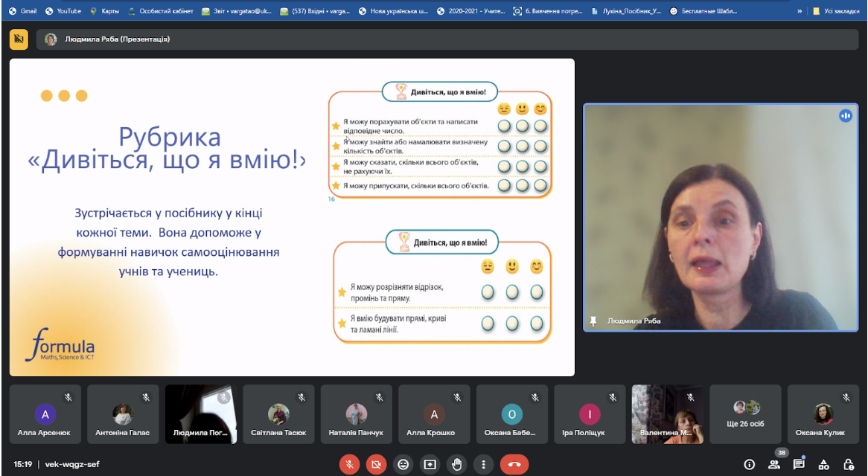Unpin Людмила Ряба video via pin icon

point(593,321)
